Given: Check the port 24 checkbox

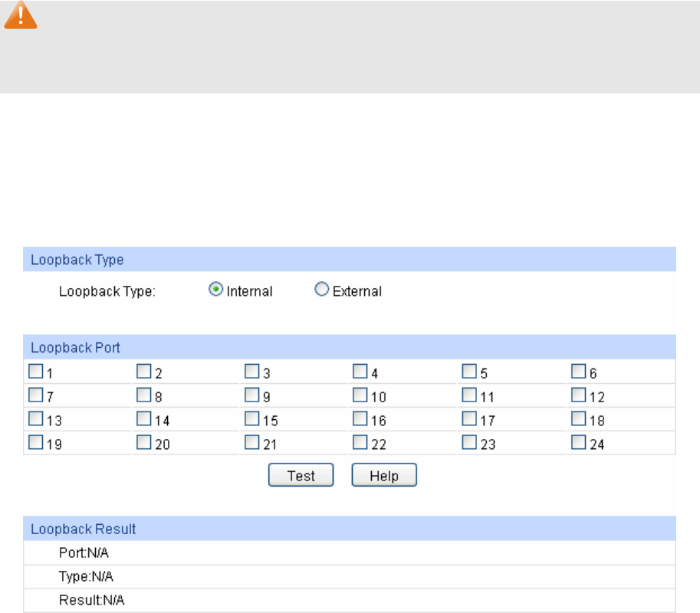Looking at the screenshot, I should pos(579,442).
